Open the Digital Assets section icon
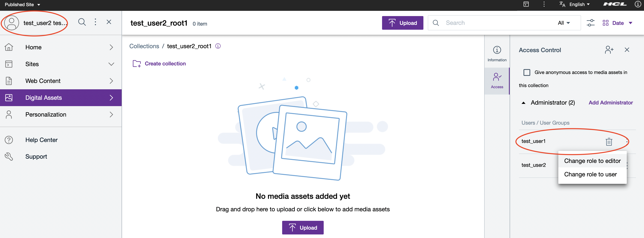The image size is (644, 238). pyautogui.click(x=9, y=97)
